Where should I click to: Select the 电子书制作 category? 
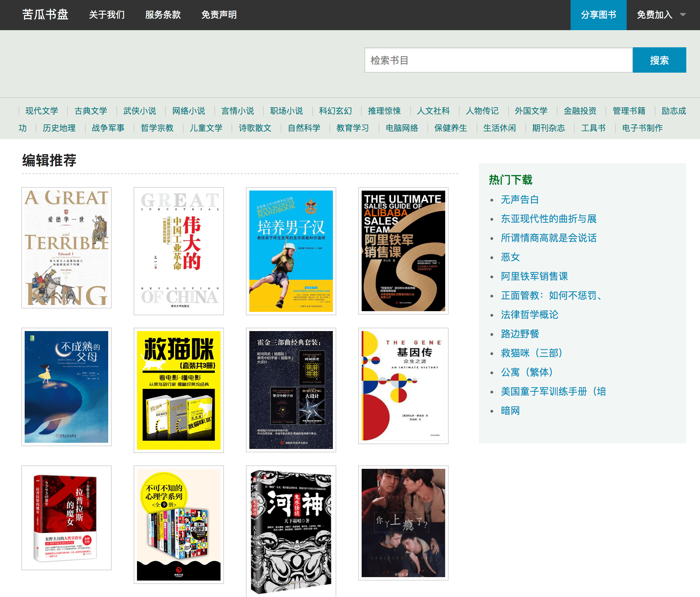642,128
